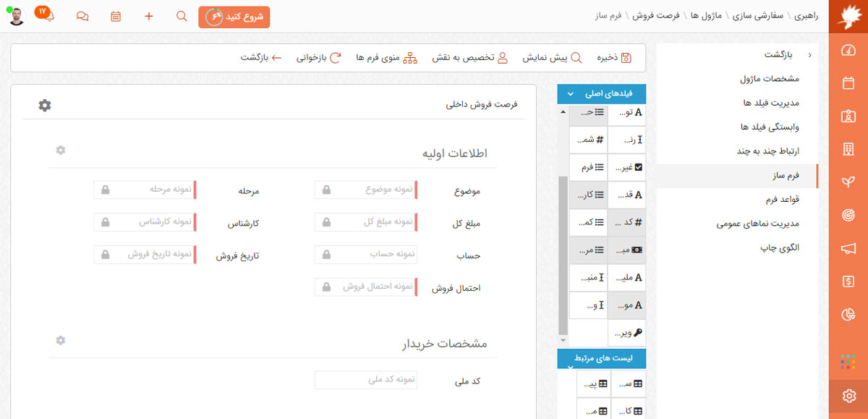The image size is (868, 419).
Task: Open gear settings of اطلاعات اولیه section
Action: (x=61, y=150)
